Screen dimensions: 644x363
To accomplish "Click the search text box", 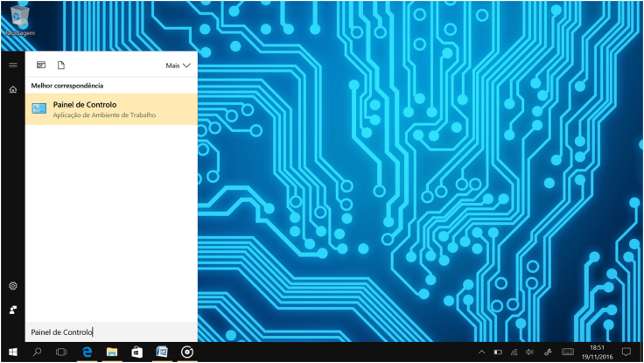I will (111, 332).
